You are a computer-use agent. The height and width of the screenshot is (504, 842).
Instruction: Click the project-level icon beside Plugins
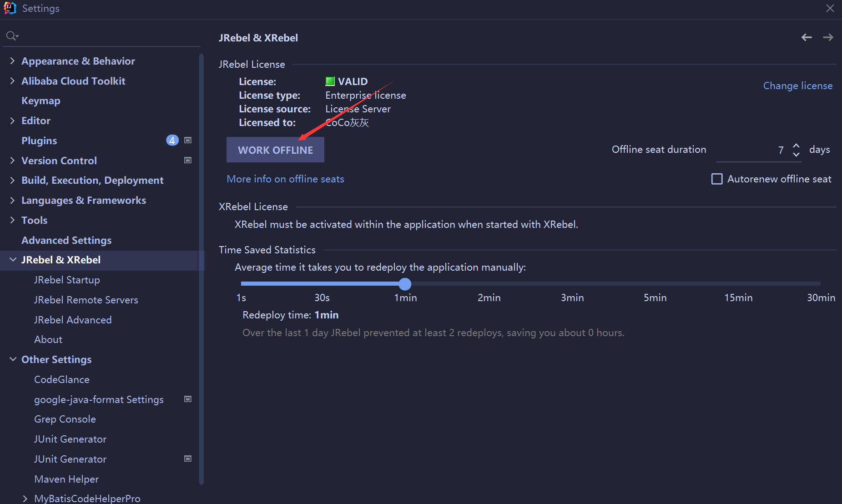click(188, 140)
